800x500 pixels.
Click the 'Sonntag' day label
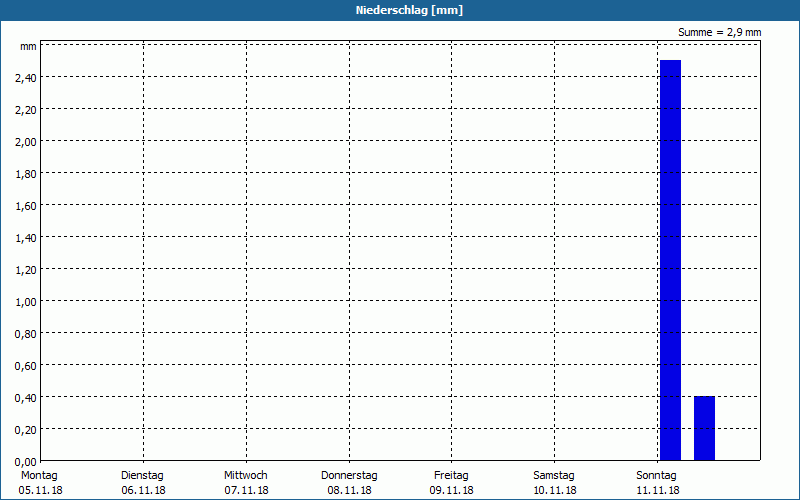point(656,475)
